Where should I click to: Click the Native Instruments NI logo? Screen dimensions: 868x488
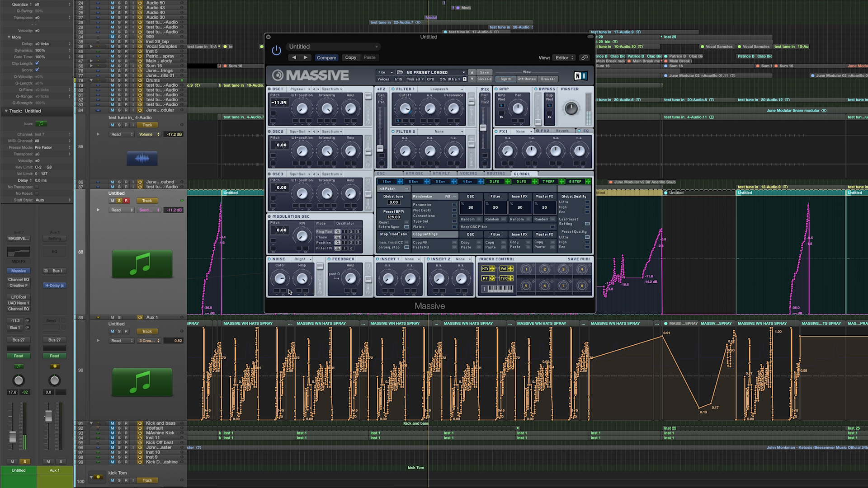point(580,76)
